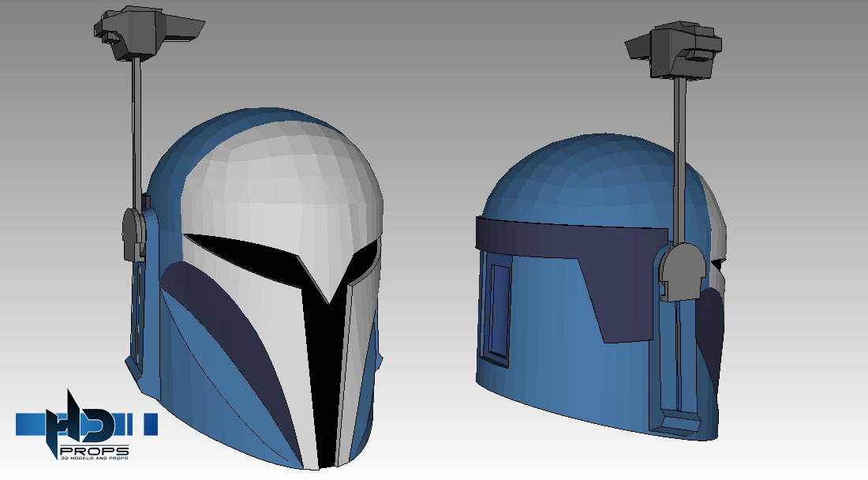Click the PROPS text in the logo
The width and height of the screenshot is (868, 480).
(94, 450)
